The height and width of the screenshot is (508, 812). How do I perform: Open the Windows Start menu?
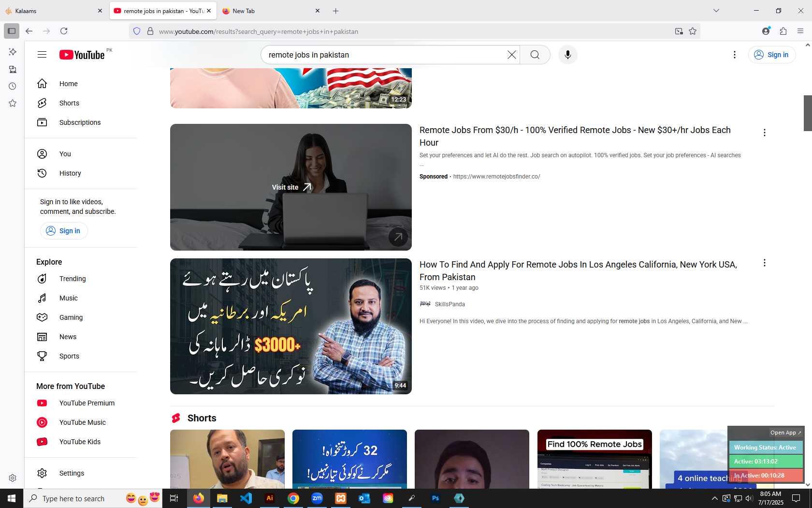(12, 498)
